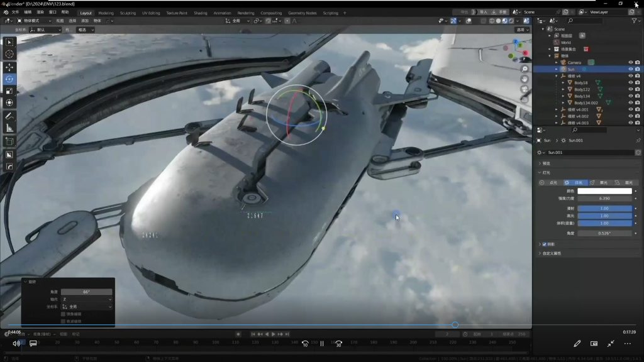Pick the Cursor tool
Image resolution: width=644 pixels, height=362 pixels.
9,54
